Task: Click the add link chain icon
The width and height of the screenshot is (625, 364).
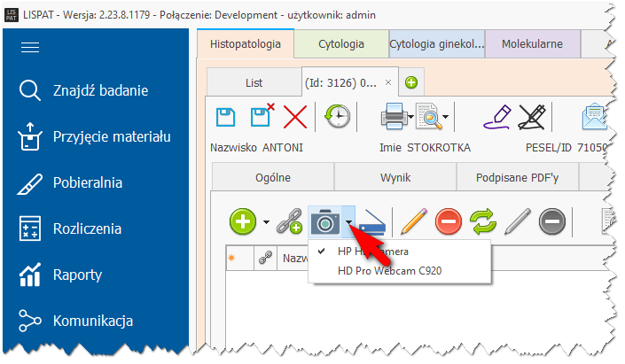Action: click(x=290, y=222)
